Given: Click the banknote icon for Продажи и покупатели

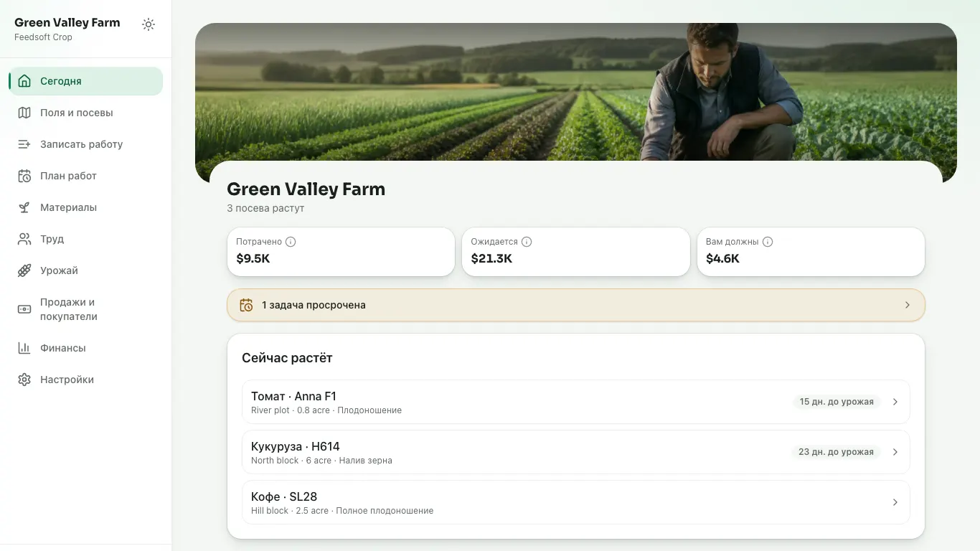Looking at the screenshot, I should [x=24, y=309].
